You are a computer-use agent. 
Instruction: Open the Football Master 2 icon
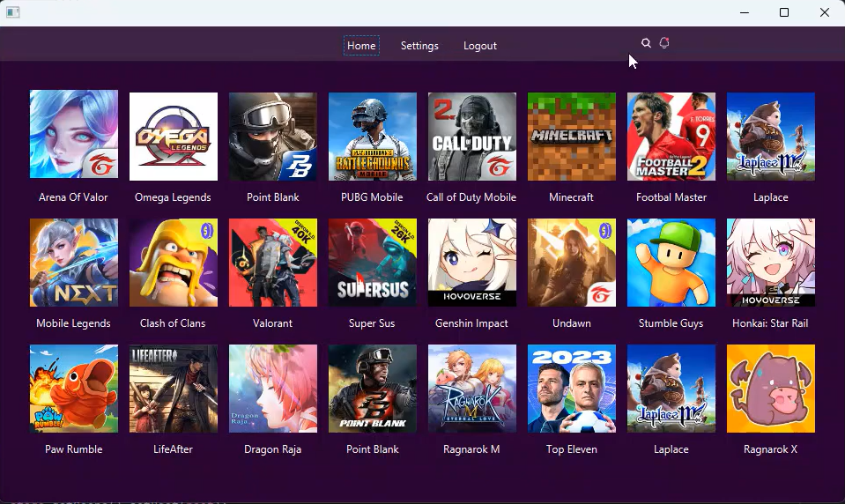(671, 137)
